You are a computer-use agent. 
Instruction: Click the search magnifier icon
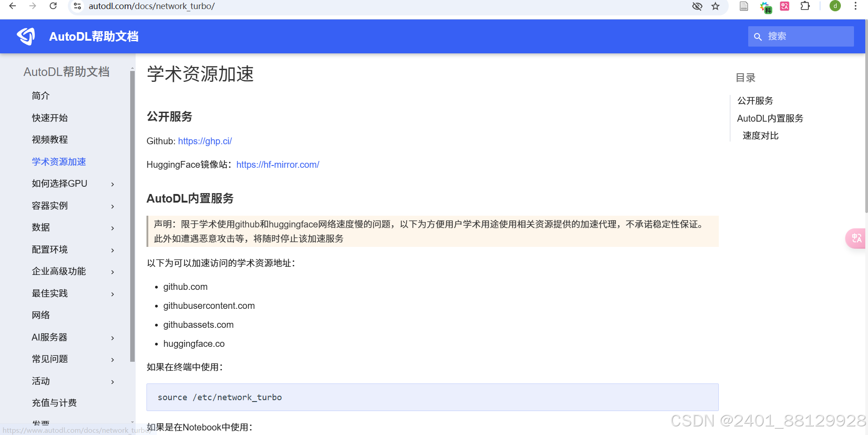pyautogui.click(x=758, y=37)
